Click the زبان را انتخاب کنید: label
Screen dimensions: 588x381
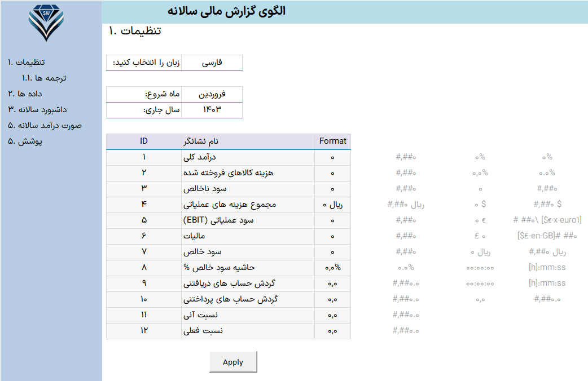point(146,63)
